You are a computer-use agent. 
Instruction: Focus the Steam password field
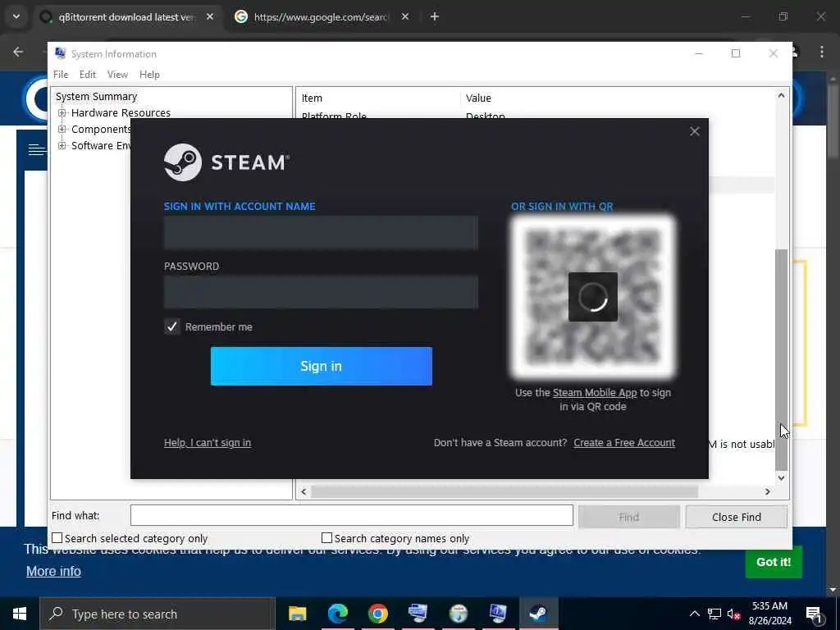321,292
